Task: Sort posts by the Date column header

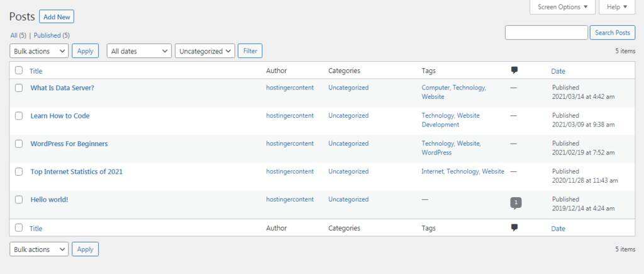Action: [x=558, y=71]
